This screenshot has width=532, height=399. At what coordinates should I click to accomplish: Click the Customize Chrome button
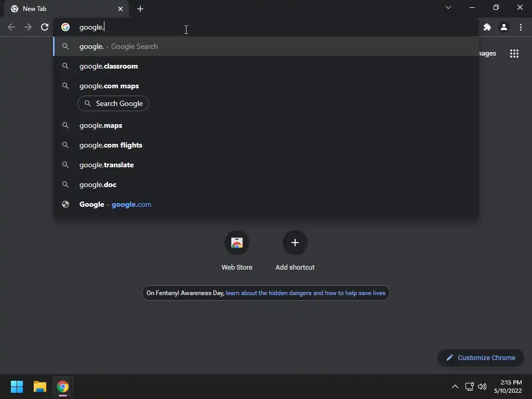coord(481,357)
